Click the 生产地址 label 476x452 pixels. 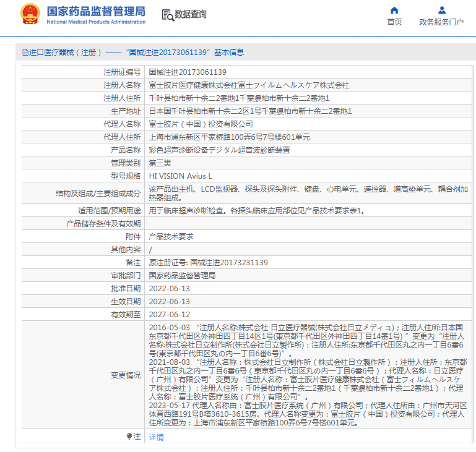(126, 111)
